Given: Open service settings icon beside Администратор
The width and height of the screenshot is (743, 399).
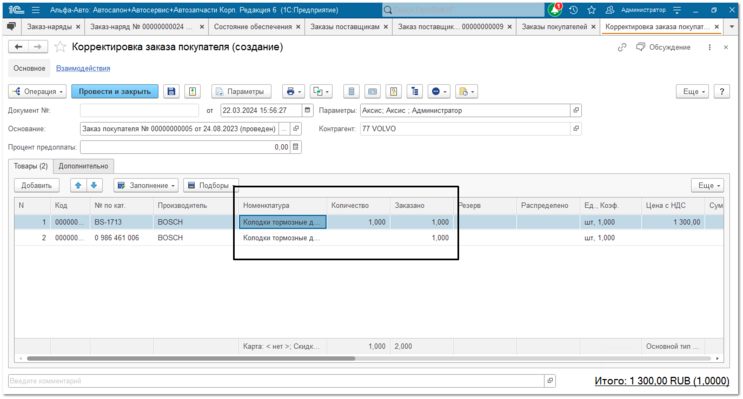Looking at the screenshot, I should tap(677, 9).
